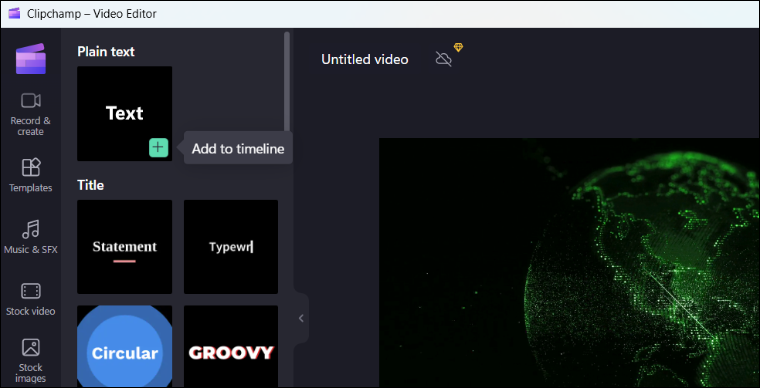This screenshot has height=388, width=760.
Task: Open the Record & create panel
Action: [31, 114]
